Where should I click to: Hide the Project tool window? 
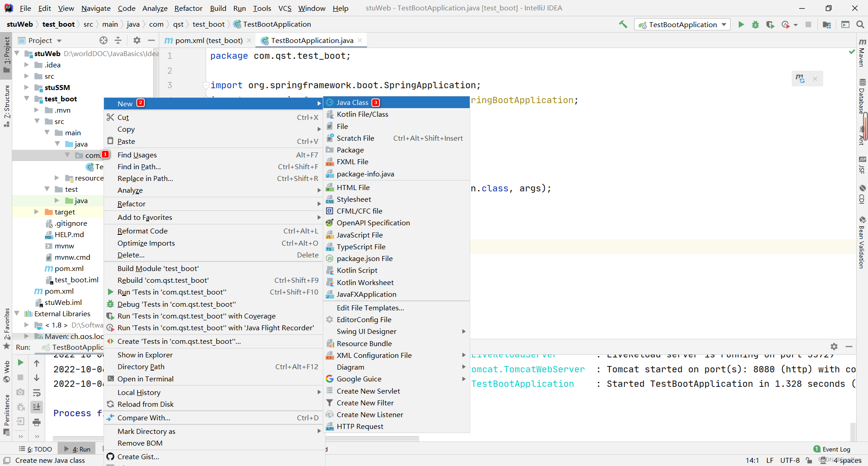151,40
